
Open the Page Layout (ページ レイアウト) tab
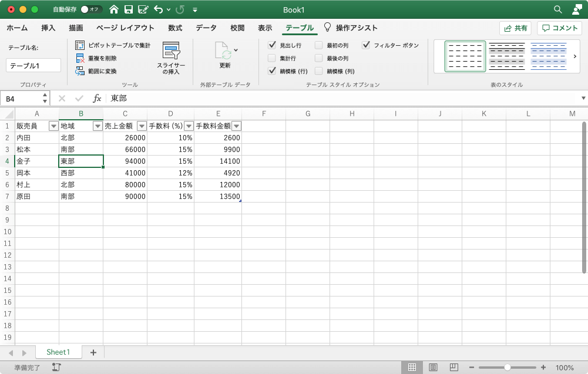125,28
